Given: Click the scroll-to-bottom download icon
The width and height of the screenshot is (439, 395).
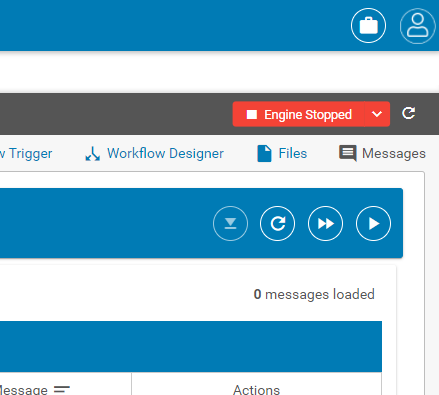Looking at the screenshot, I should pos(230,223).
